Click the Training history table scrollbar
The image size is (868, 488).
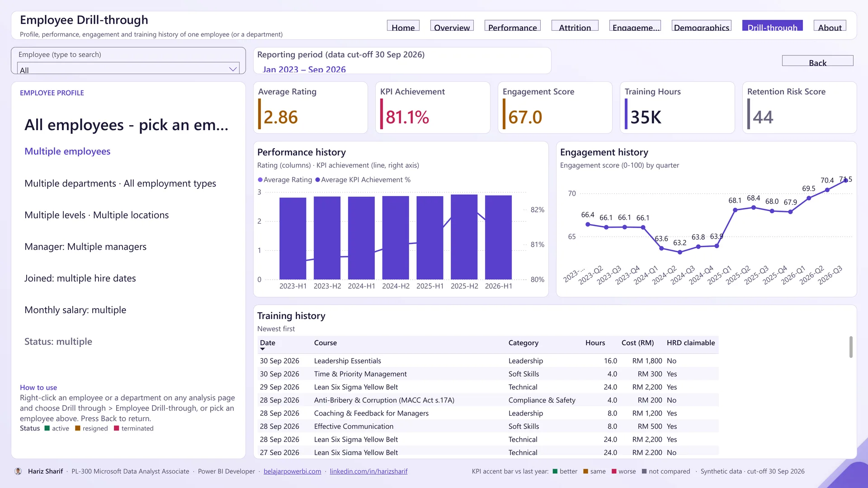point(851,347)
